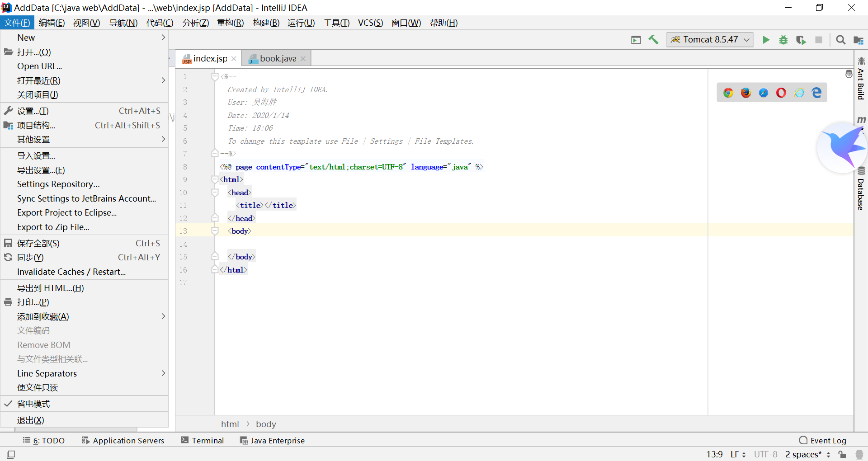The width and height of the screenshot is (868, 461).
Task: Open the VCS(S) menu
Action: coord(370,23)
